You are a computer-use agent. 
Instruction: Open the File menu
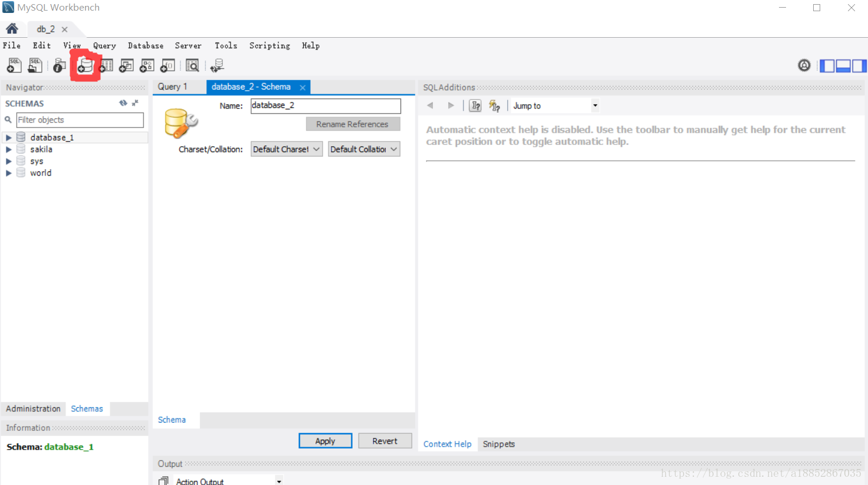12,45
